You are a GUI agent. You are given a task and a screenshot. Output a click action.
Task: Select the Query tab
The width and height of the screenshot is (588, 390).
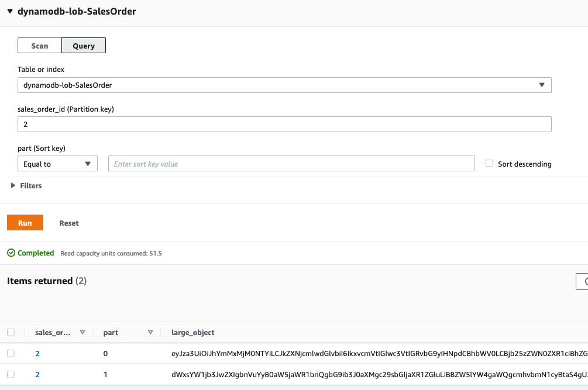84,46
